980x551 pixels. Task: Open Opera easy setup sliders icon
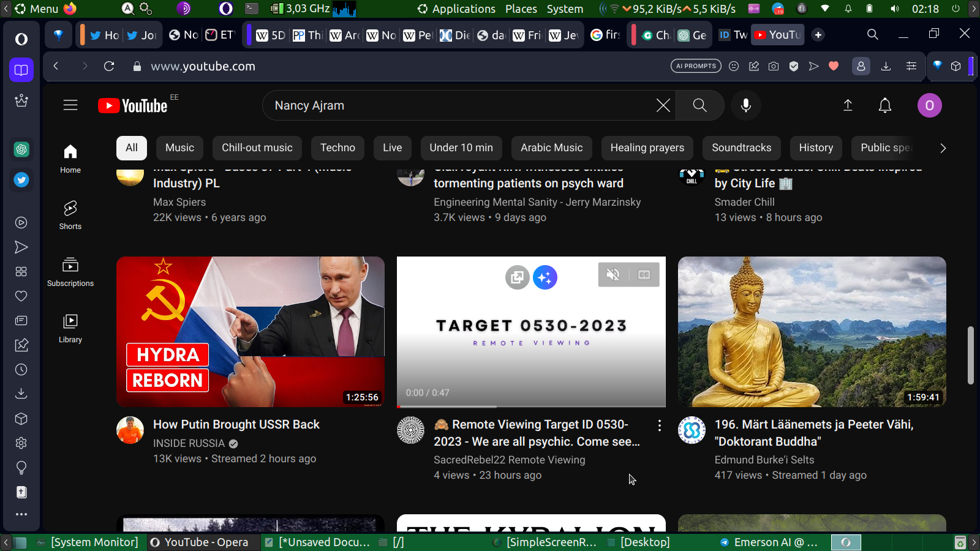click(x=911, y=66)
